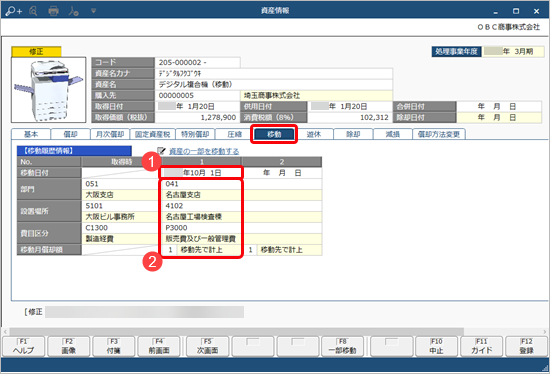Click the column 2 移動日付 empty date field
The image size is (550, 374).
(x=282, y=173)
